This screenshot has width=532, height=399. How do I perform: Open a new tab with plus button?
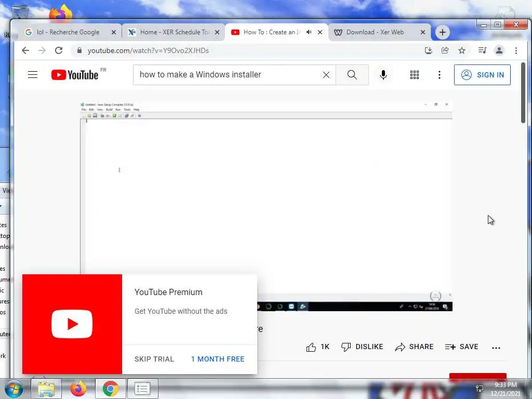pyautogui.click(x=443, y=32)
